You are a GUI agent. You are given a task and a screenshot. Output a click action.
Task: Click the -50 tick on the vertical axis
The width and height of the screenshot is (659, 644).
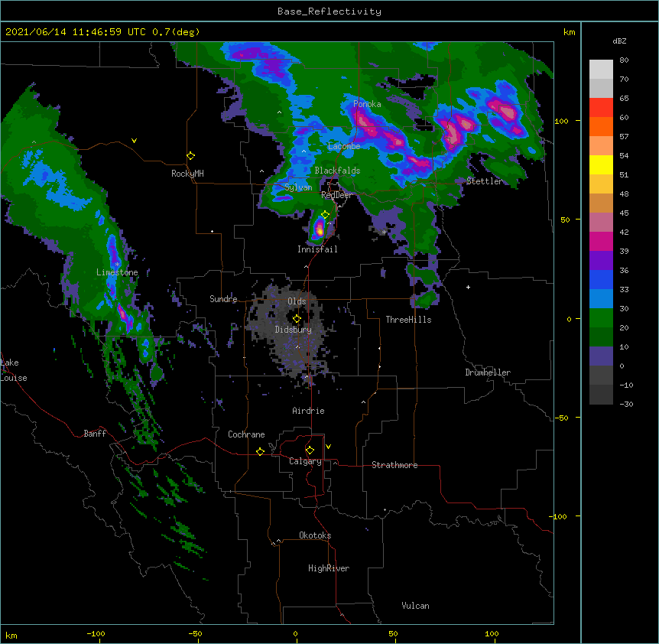click(x=561, y=418)
